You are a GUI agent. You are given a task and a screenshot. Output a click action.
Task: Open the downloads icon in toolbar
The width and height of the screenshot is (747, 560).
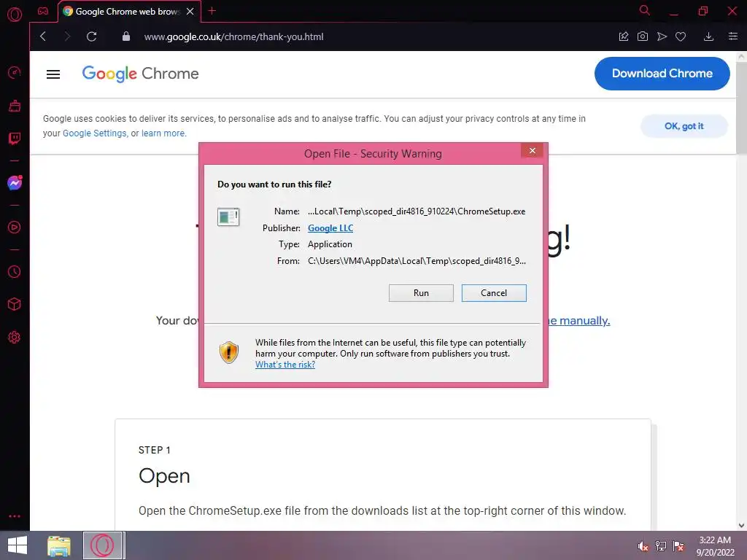708,36
